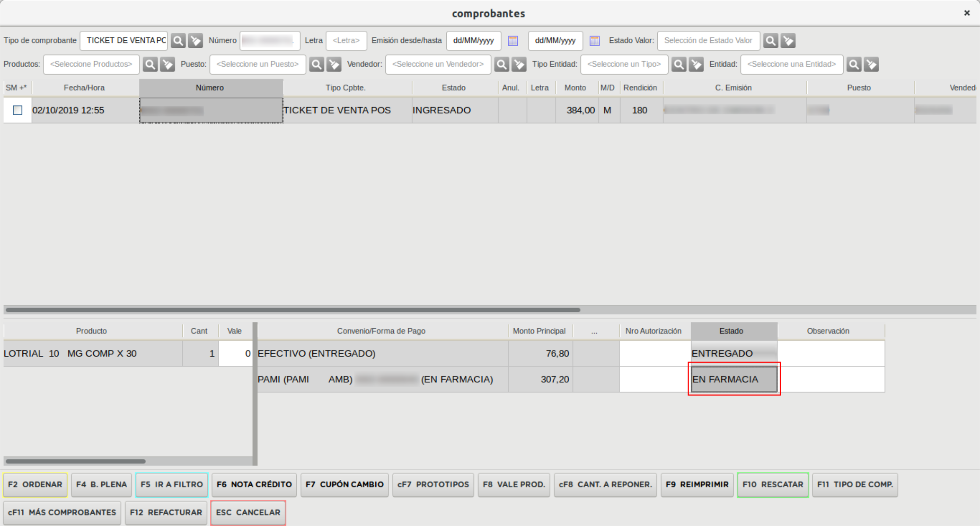Click Seleccione un Vendedor field
Screen dimensions: 980x526
tap(438, 64)
